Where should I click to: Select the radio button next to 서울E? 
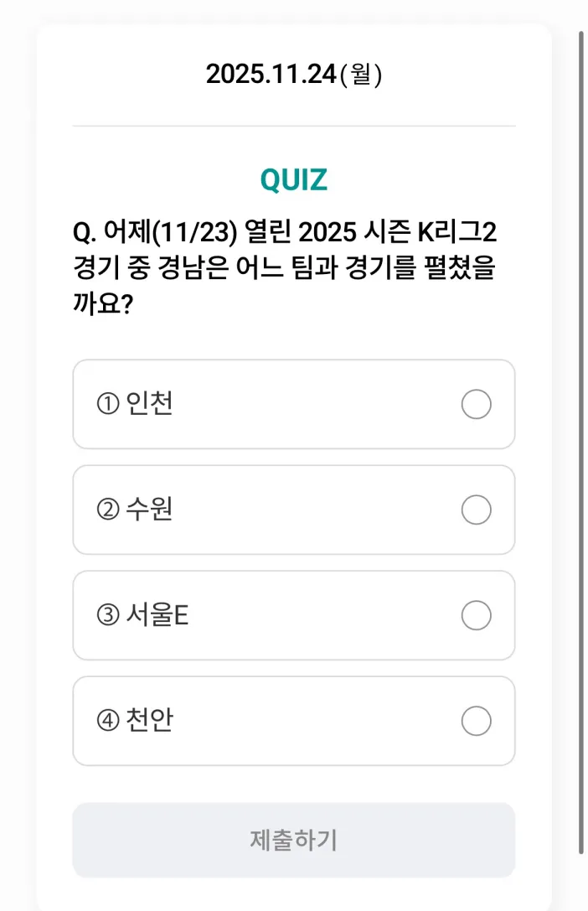pos(476,616)
